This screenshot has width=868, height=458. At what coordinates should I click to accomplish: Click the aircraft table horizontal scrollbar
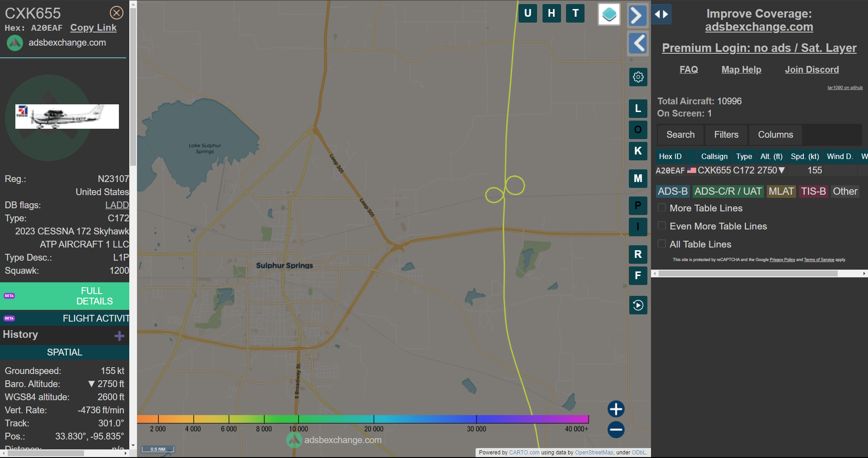pyautogui.click(x=748, y=274)
